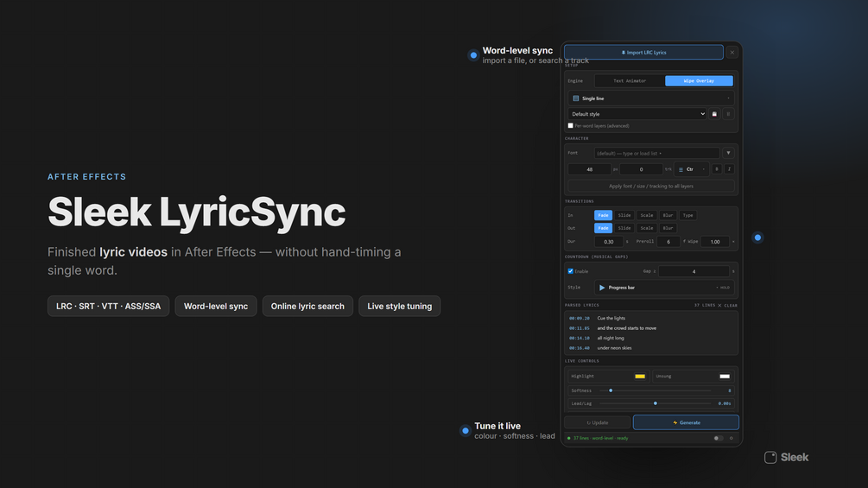Click the Generate button

coord(686,422)
